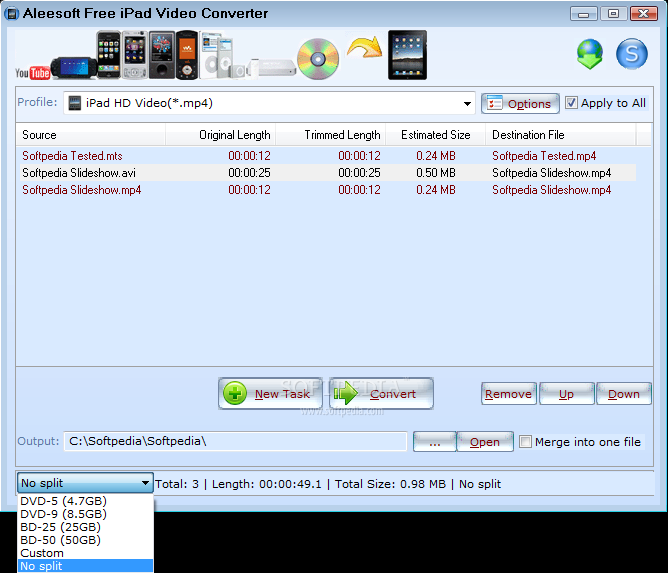Open the Options button
This screenshot has width=668, height=573.
520,104
